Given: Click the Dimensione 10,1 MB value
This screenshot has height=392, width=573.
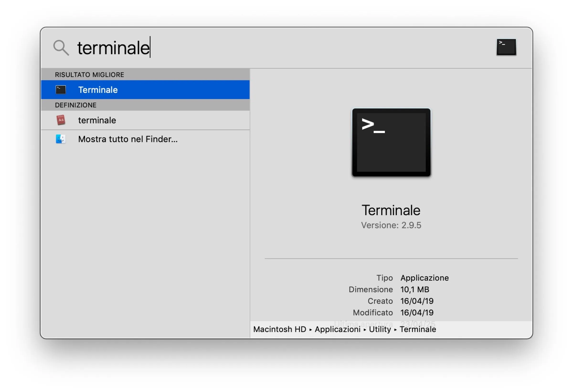Looking at the screenshot, I should pyautogui.click(x=414, y=289).
